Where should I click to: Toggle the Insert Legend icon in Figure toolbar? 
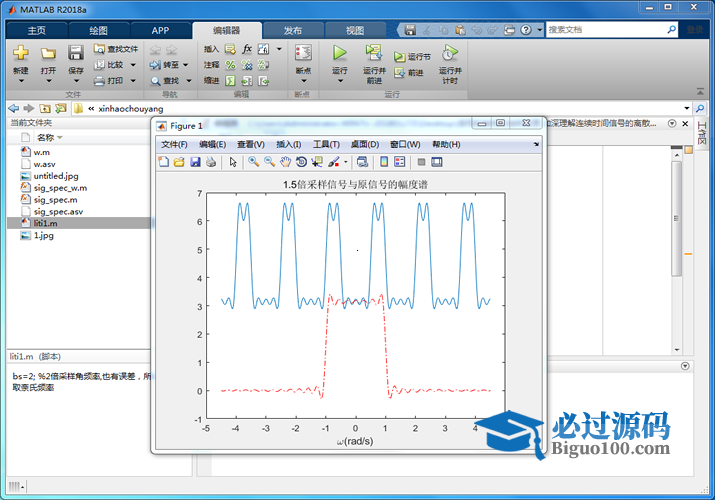click(x=400, y=162)
